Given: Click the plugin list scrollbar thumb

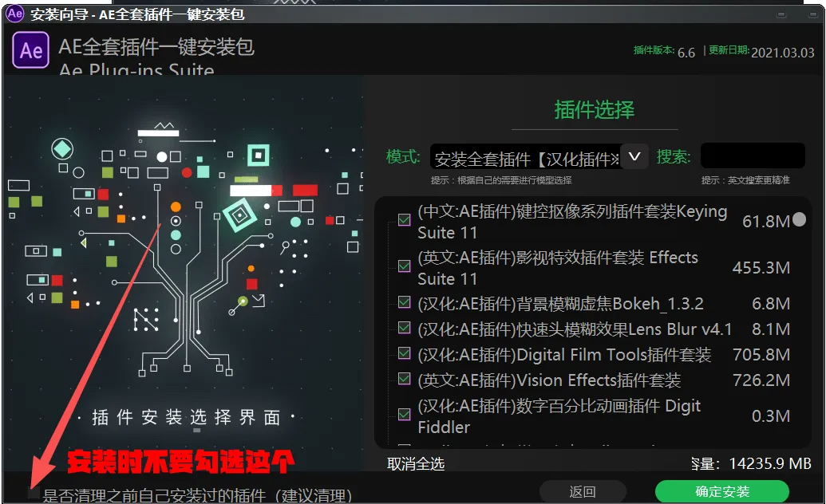Looking at the screenshot, I should [799, 219].
